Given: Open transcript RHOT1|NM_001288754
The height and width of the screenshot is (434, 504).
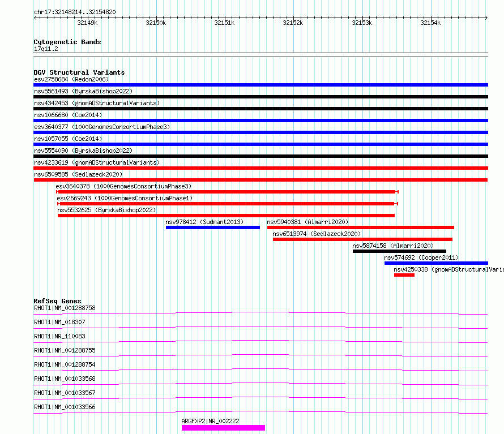Looking at the screenshot, I should (x=65, y=364).
